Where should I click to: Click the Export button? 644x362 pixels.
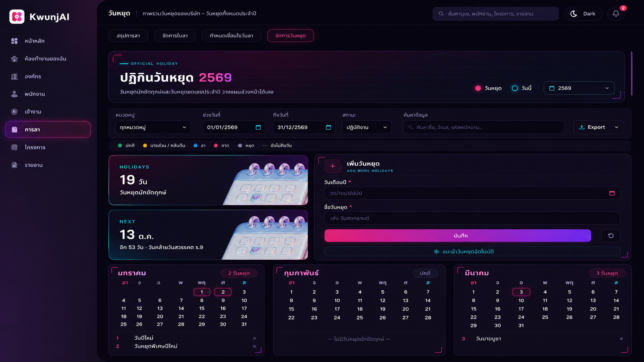[592, 127]
